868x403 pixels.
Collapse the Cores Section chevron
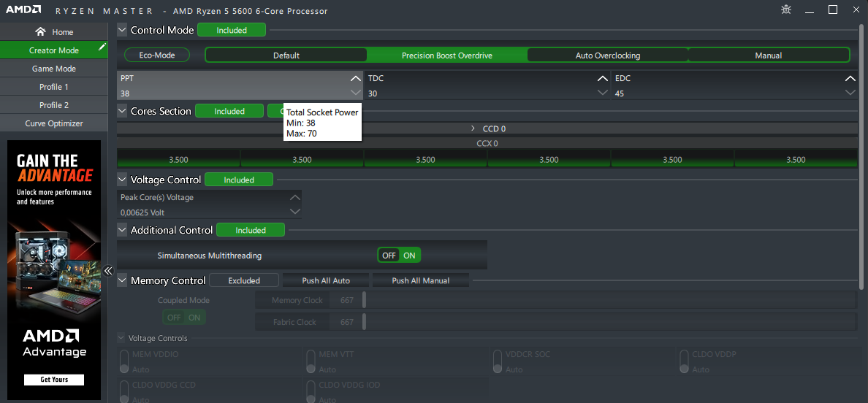coord(122,111)
